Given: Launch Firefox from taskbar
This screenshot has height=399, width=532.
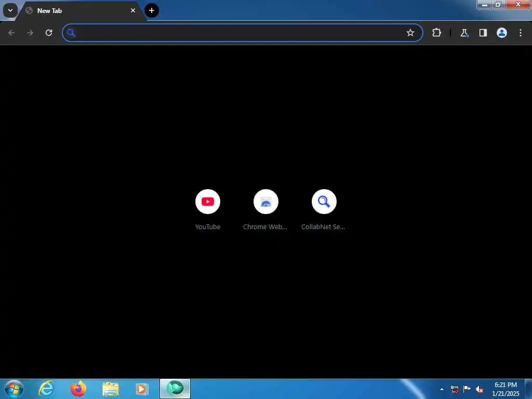Looking at the screenshot, I should [78, 389].
